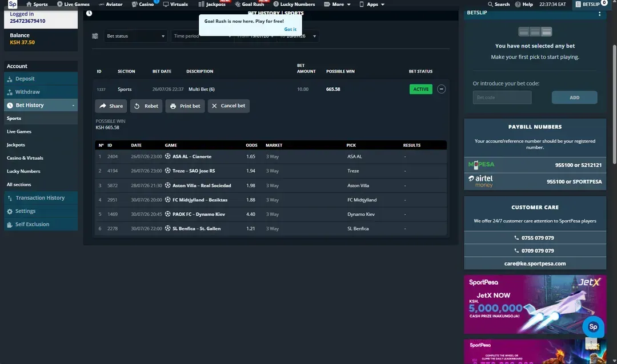Select the Aston Villa – Real Sociedad game text
This screenshot has height=364, width=617.
[202, 185]
